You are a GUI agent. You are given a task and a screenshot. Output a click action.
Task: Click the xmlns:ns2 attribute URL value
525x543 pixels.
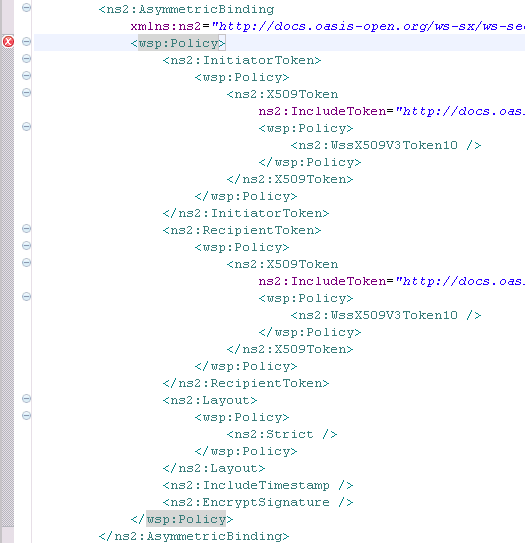[x=368, y=26]
